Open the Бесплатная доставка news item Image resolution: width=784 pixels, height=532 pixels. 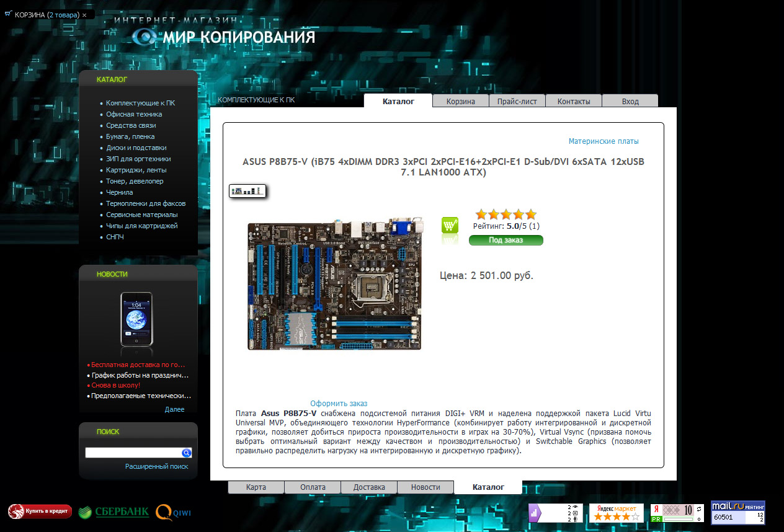[x=138, y=365]
